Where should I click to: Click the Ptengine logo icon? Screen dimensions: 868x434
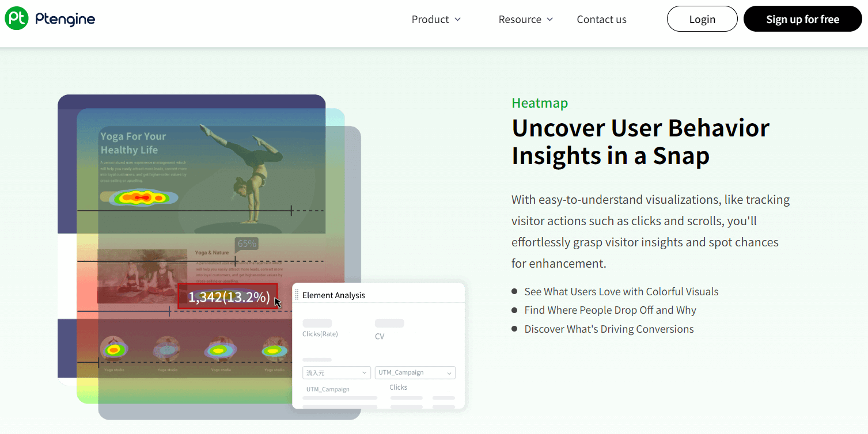17,19
